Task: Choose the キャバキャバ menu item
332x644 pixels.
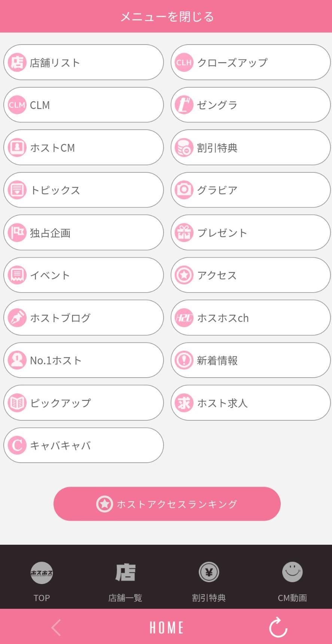Action: [83, 445]
